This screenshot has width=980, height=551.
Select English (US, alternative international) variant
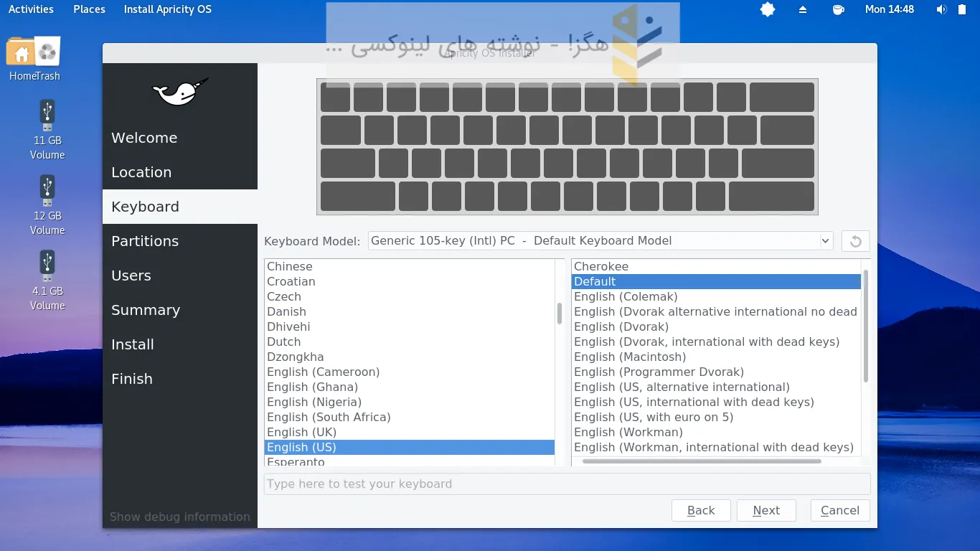click(x=716, y=387)
